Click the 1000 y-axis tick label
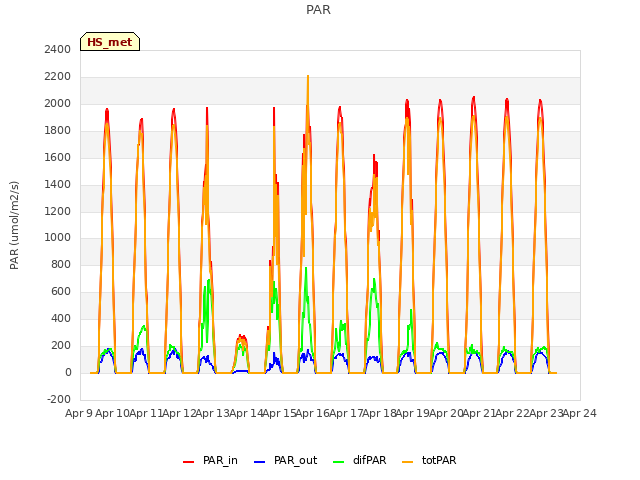The width and height of the screenshot is (640, 480). coord(58,238)
